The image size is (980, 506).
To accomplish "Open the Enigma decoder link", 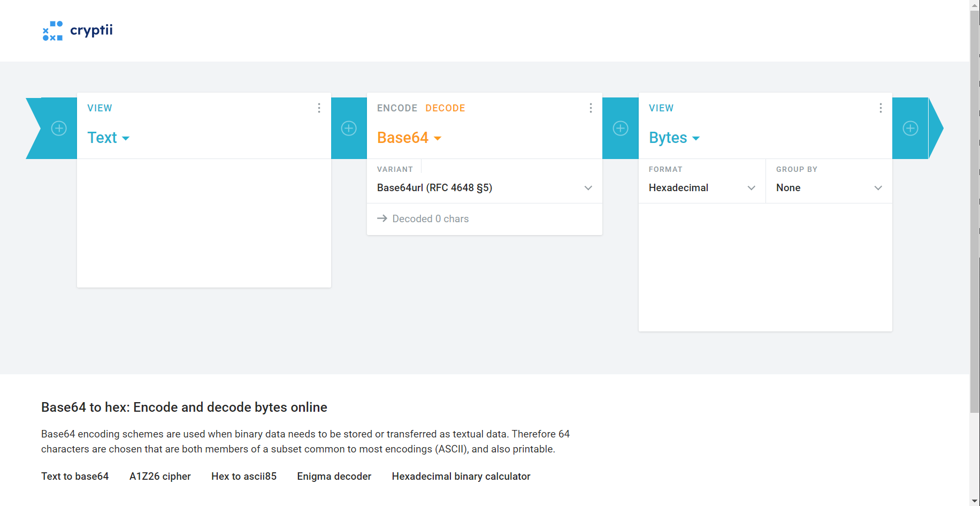I will tap(334, 477).
